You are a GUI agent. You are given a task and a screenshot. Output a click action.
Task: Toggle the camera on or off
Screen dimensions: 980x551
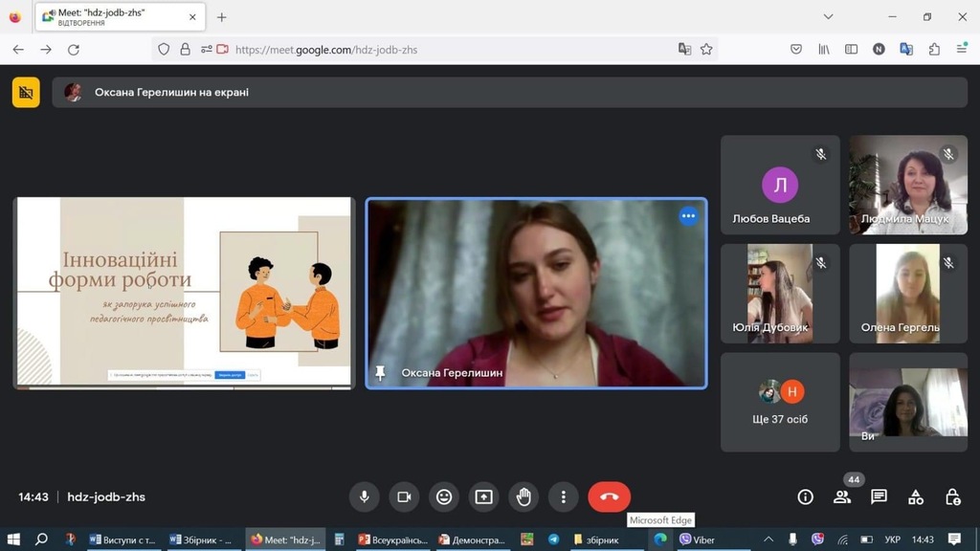click(404, 496)
